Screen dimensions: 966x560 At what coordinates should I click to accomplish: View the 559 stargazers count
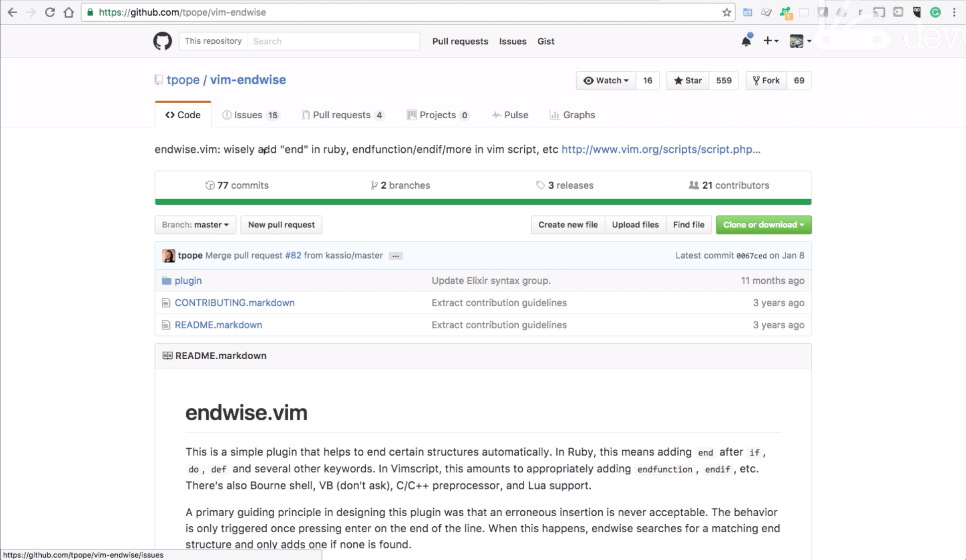723,81
